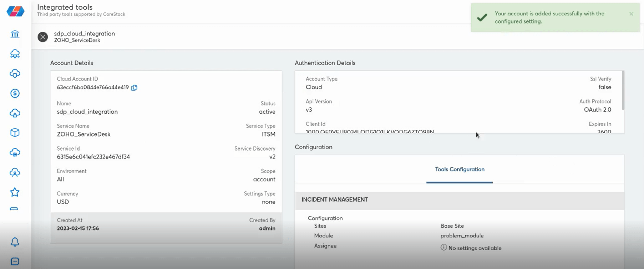Click the 'account' scope value
Viewport: 644px width, 269px height.
[264, 180]
